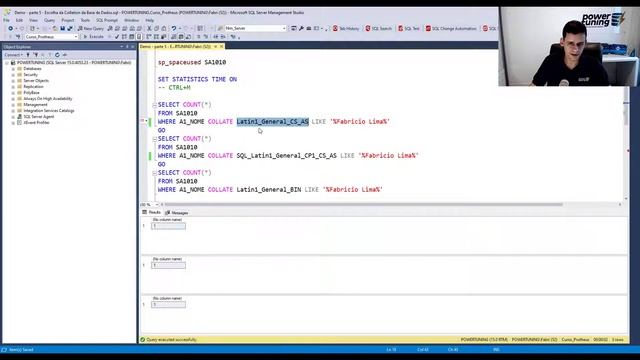Image resolution: width=640 pixels, height=360 pixels.
Task: Expand the Management node
Action: [13, 105]
